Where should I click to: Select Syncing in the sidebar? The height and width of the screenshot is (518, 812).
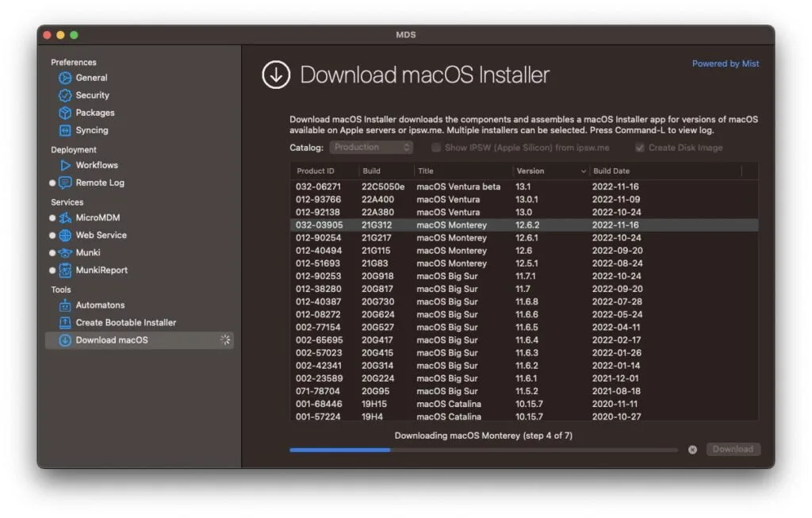tap(92, 131)
